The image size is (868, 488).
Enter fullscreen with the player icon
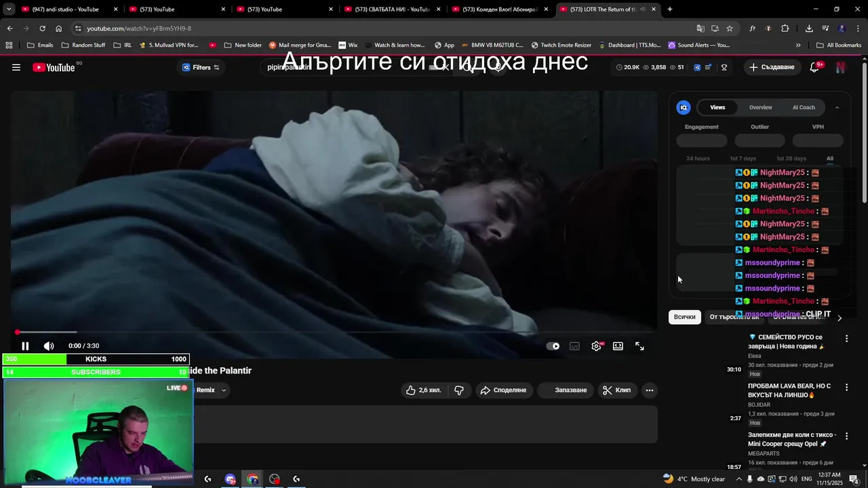(x=639, y=346)
